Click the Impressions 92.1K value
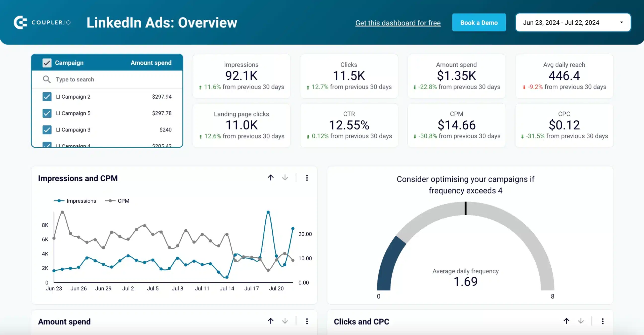Image resolution: width=644 pixels, height=335 pixels. (241, 76)
